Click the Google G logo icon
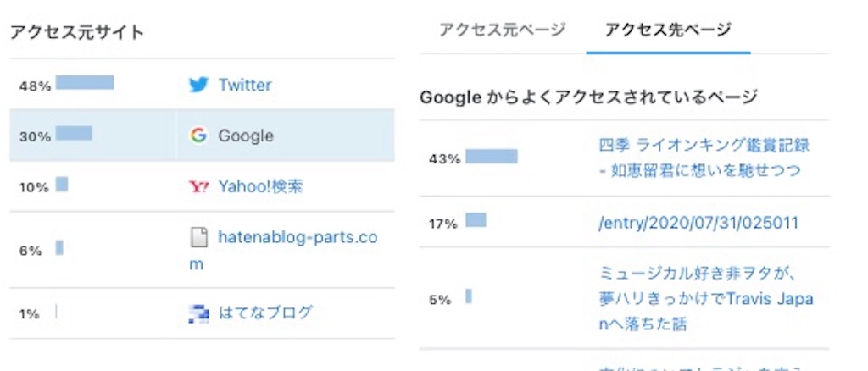The width and height of the screenshot is (868, 371). (x=198, y=136)
